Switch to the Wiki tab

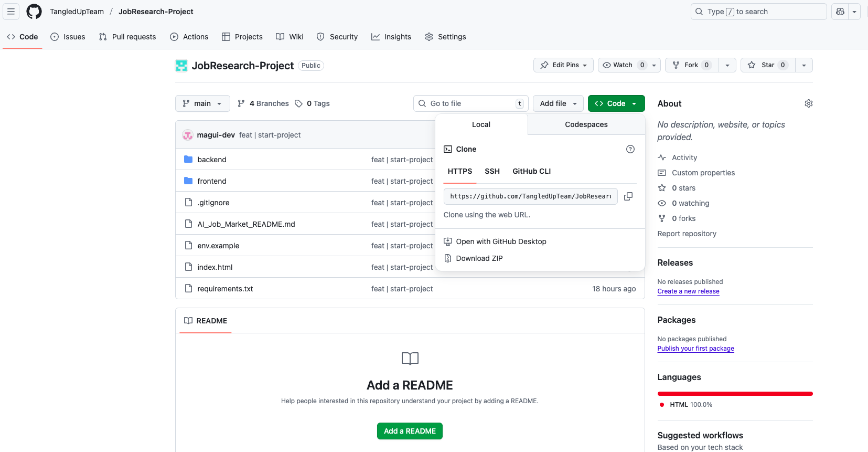coord(290,37)
